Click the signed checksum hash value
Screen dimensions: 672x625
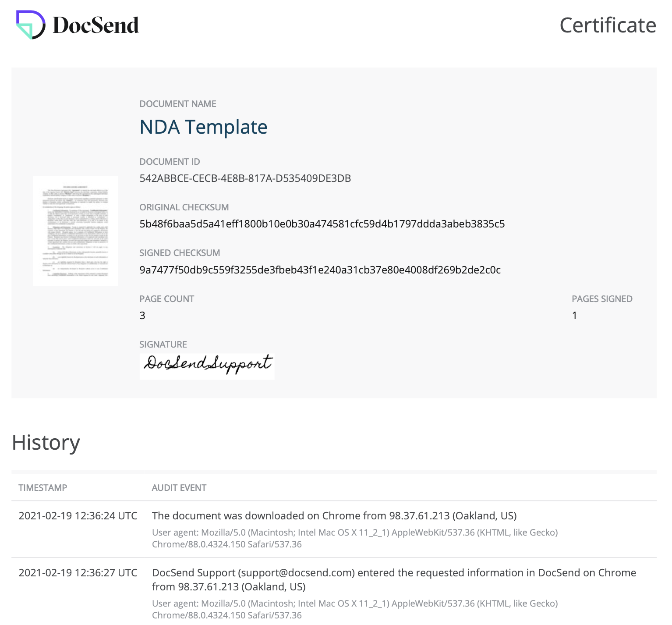320,270
